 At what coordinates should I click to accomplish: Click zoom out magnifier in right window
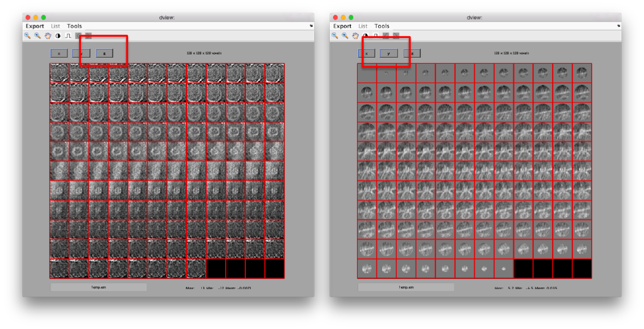click(335, 36)
